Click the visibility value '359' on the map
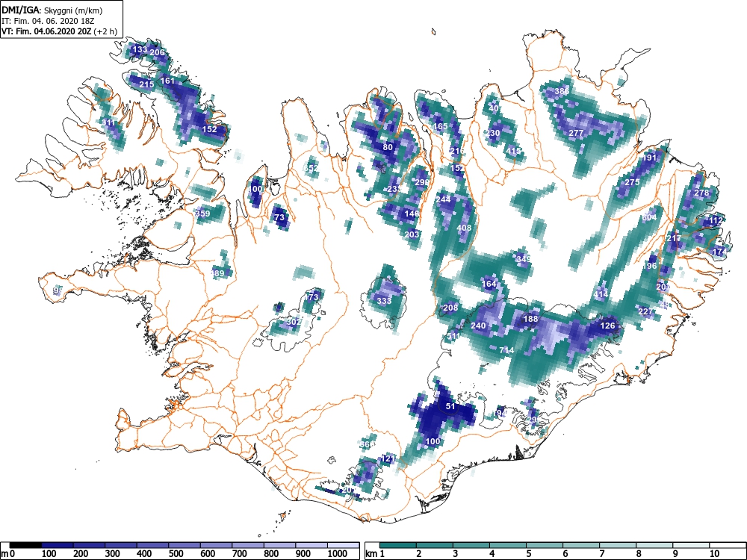The height and width of the screenshot is (560, 747). click(x=203, y=214)
